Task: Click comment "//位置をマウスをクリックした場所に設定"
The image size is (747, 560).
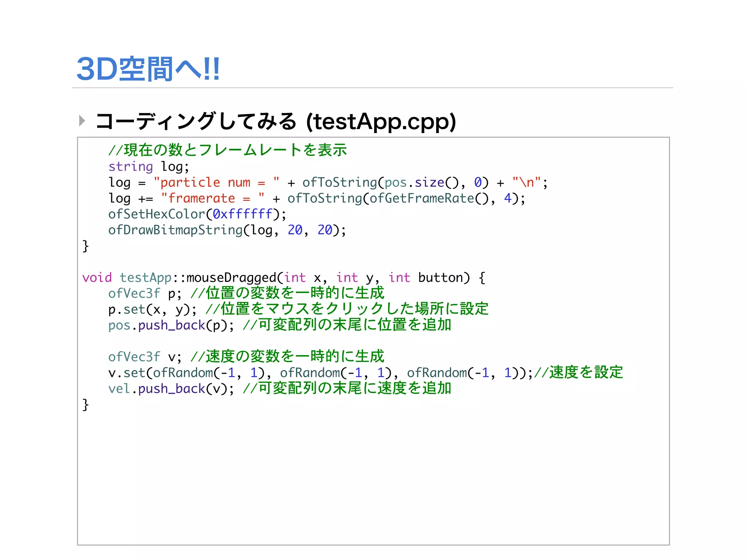Action: (347, 309)
